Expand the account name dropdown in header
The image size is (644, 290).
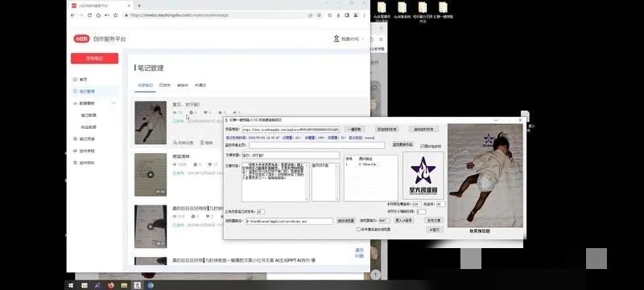click(362, 39)
